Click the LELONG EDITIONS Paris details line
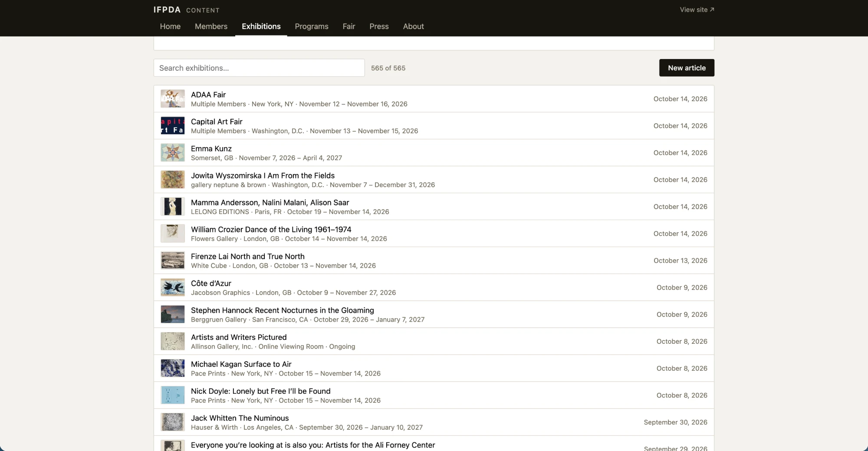868x451 pixels. [x=290, y=211]
